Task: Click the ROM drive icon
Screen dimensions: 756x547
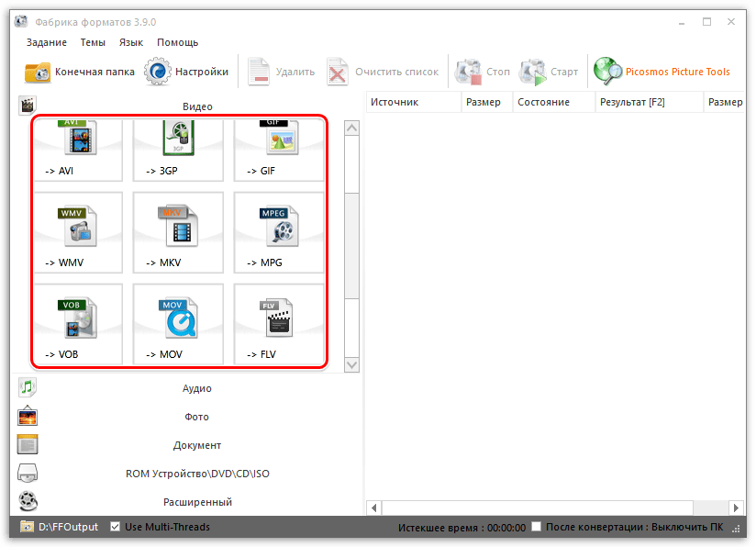Action: point(28,474)
